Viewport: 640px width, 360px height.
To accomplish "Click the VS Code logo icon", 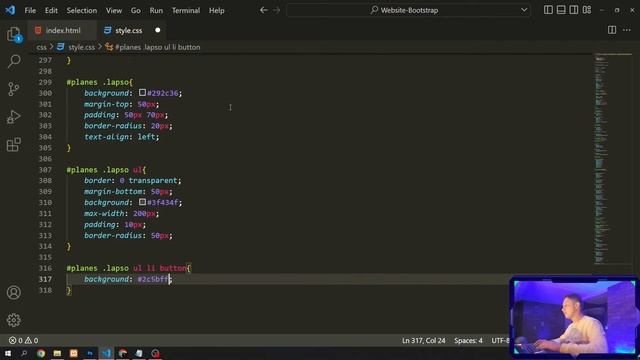I will [x=10, y=10].
